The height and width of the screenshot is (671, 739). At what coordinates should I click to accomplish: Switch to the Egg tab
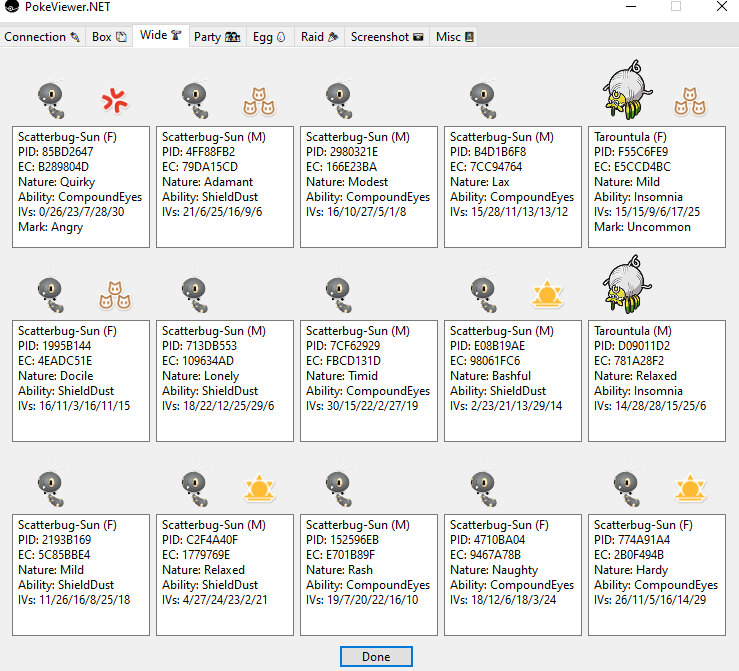[269, 37]
